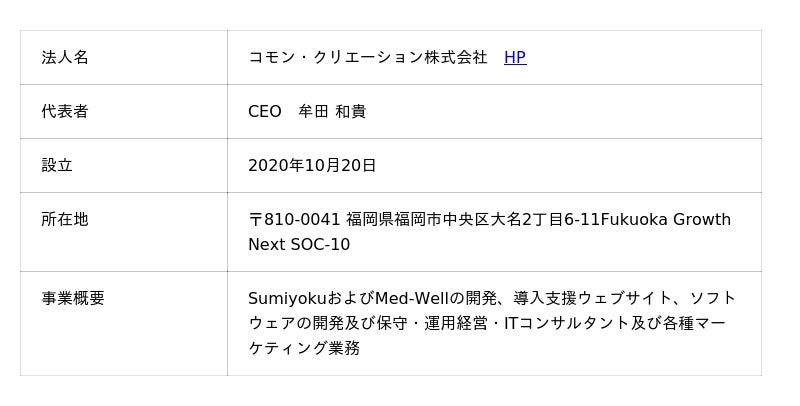
Task: Click the 事業概要 row label
Action: pyautogui.click(x=73, y=298)
